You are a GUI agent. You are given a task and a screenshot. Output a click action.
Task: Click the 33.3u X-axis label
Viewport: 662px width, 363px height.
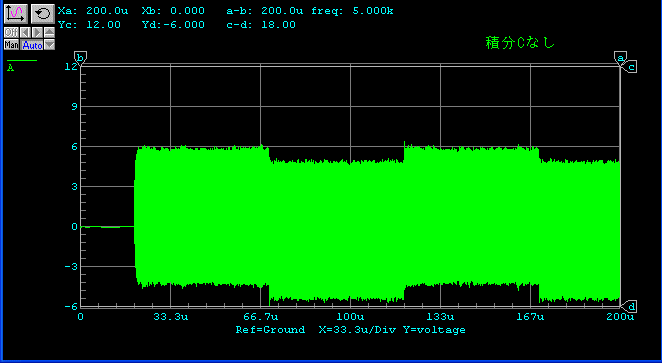tap(171, 317)
